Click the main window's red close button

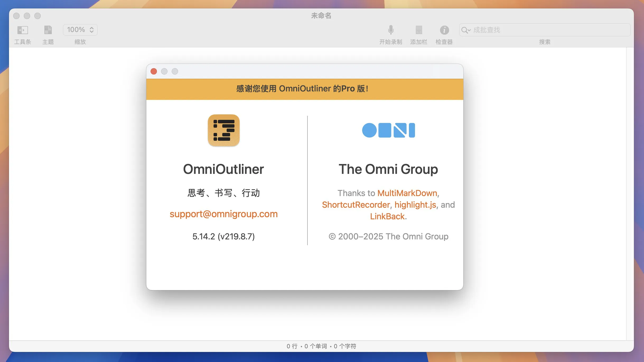16,16
